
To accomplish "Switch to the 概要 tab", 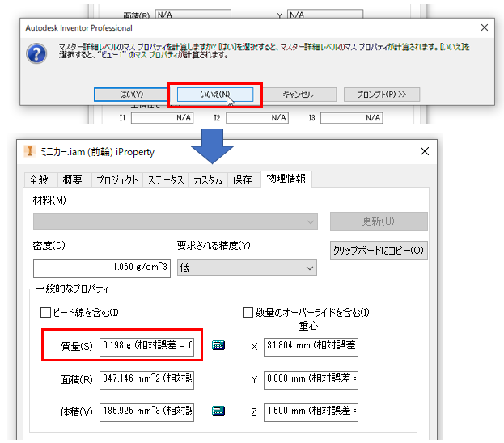I will (73, 180).
